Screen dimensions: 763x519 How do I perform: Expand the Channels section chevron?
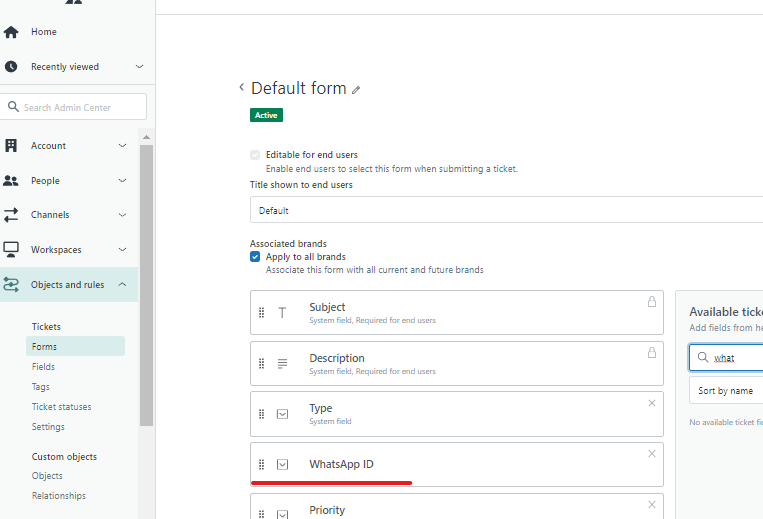click(x=123, y=215)
